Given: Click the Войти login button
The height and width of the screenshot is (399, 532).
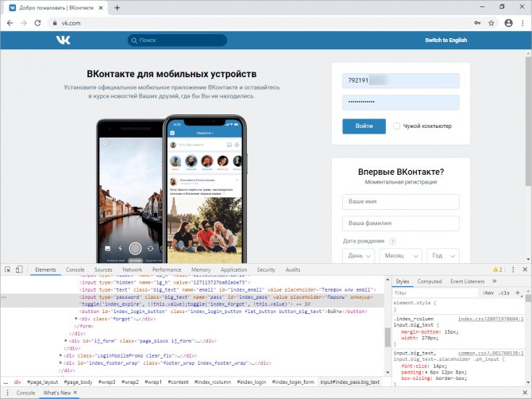Looking at the screenshot, I should [364, 126].
